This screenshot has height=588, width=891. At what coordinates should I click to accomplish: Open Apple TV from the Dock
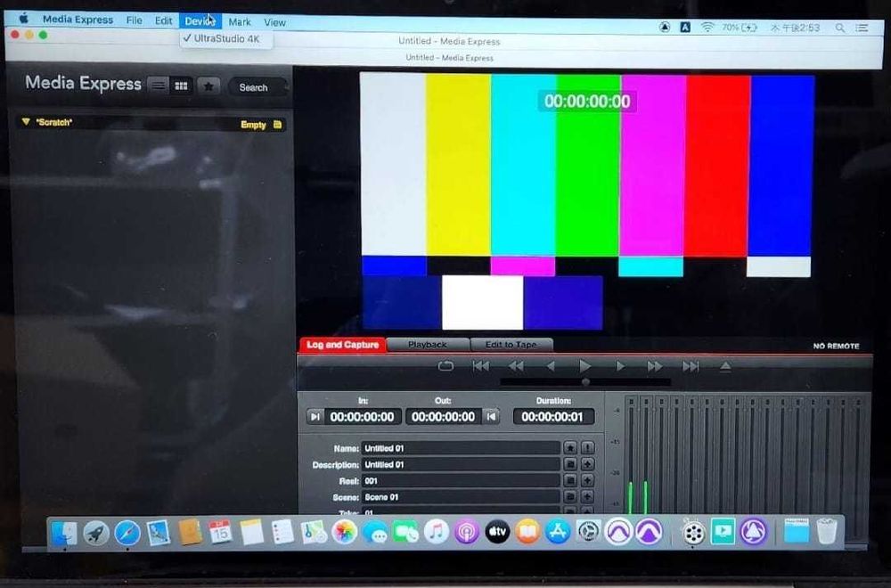pyautogui.click(x=497, y=533)
